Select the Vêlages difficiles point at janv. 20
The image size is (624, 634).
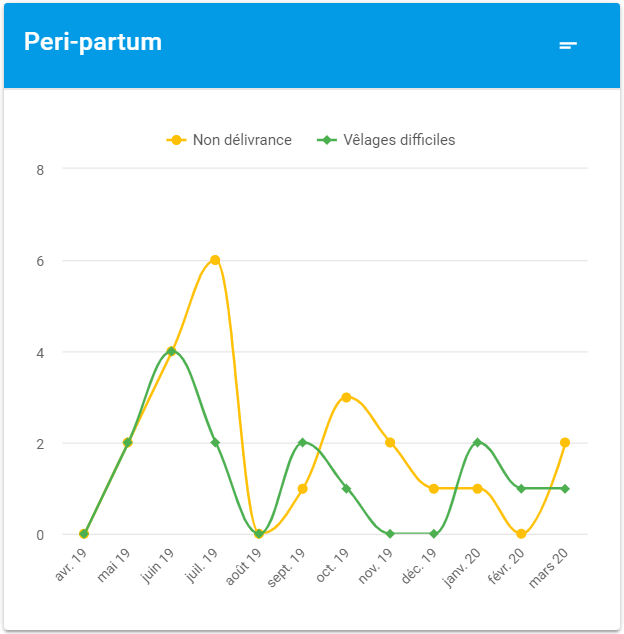(478, 443)
